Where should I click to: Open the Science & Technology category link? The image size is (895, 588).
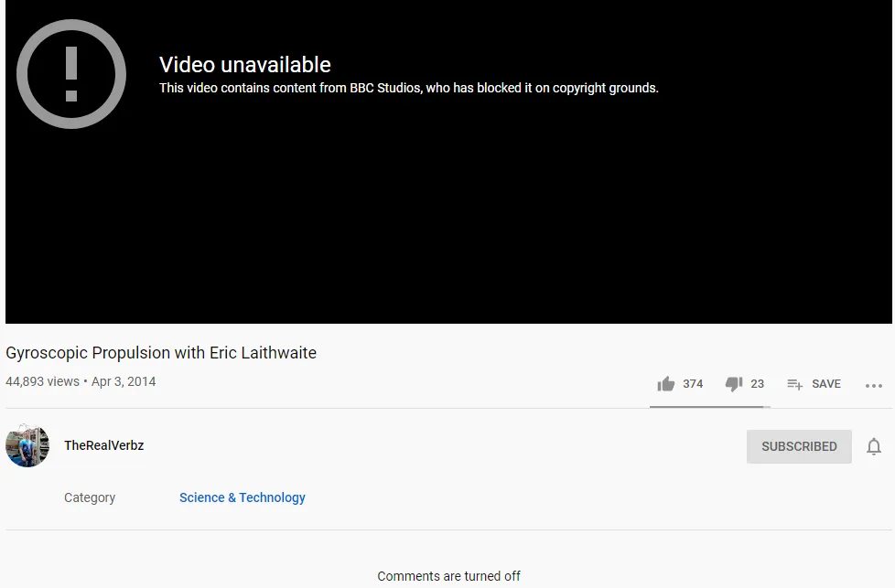tap(242, 497)
